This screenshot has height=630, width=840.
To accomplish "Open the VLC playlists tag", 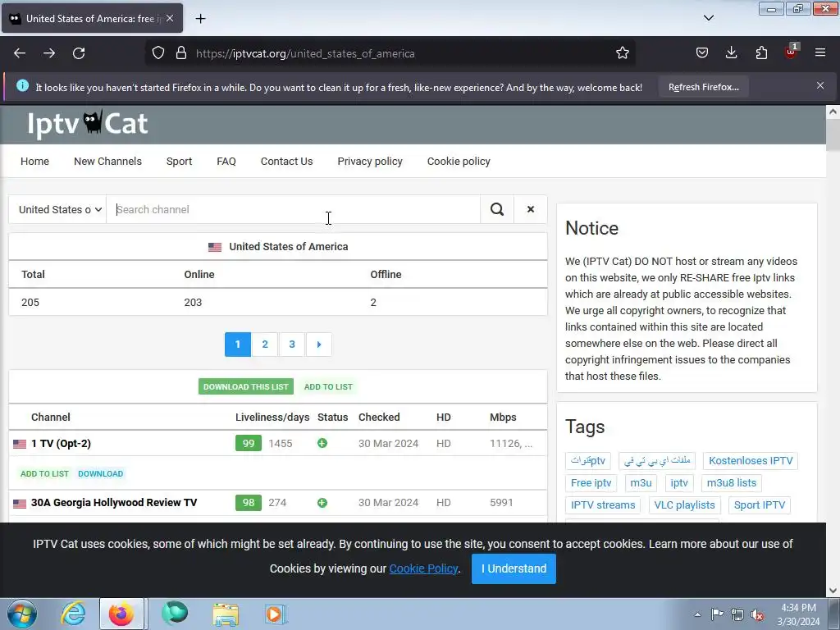I will (684, 505).
